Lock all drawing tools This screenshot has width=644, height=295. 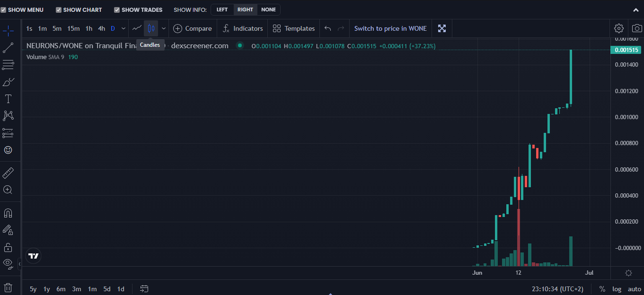pyautogui.click(x=8, y=247)
